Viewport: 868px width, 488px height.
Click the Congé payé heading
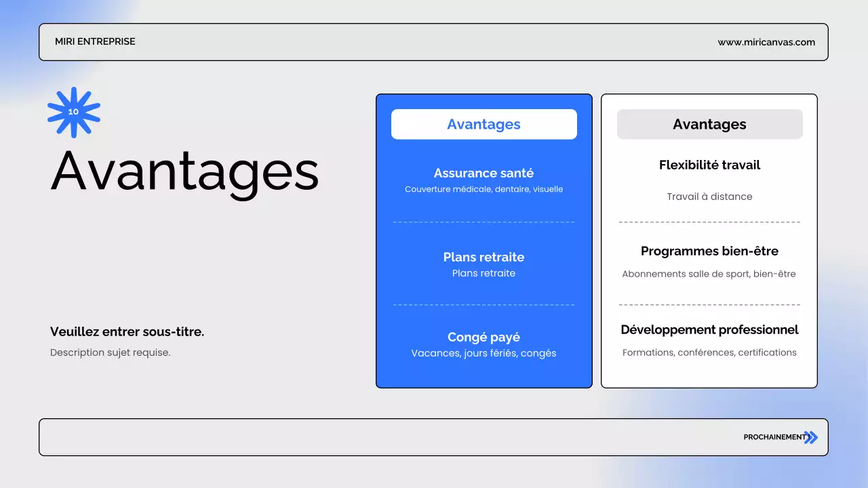pyautogui.click(x=484, y=337)
